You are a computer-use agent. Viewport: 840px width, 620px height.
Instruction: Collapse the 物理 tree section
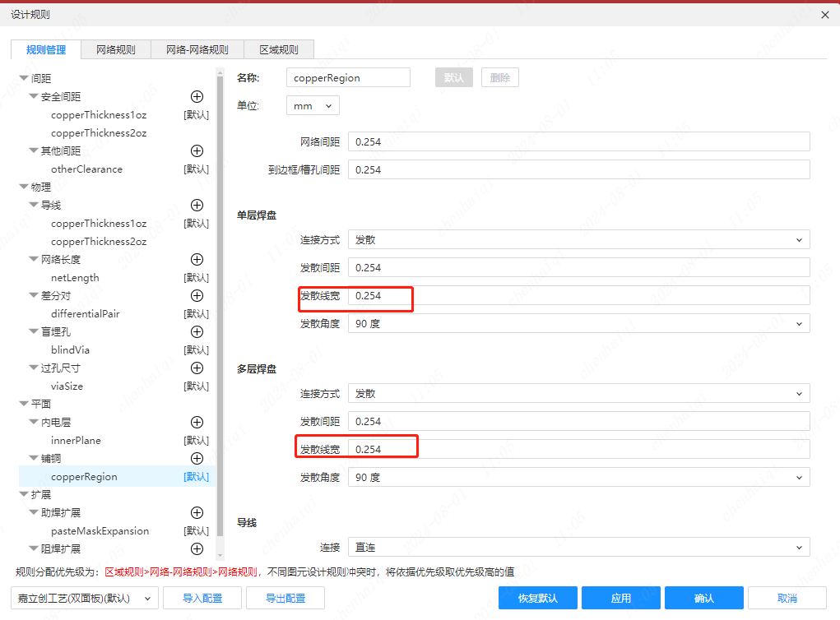24,187
